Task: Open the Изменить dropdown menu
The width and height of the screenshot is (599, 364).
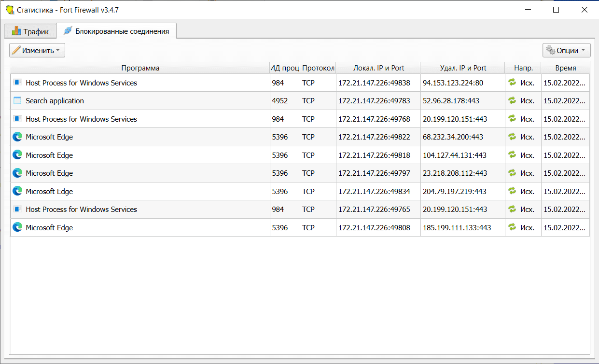Action: [37, 50]
